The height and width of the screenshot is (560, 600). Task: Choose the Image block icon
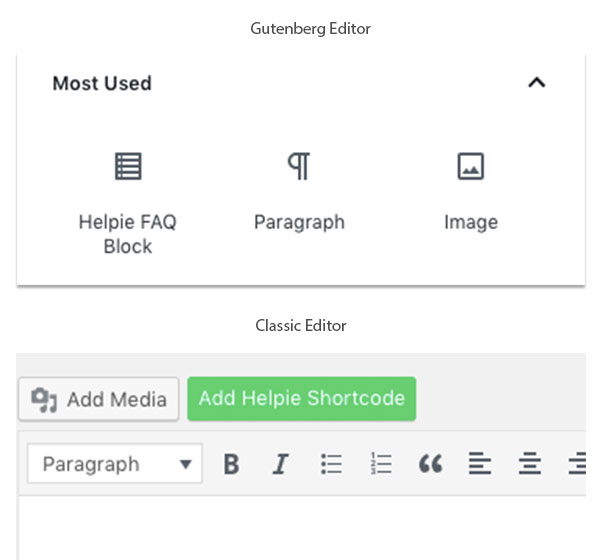pyautogui.click(x=470, y=166)
